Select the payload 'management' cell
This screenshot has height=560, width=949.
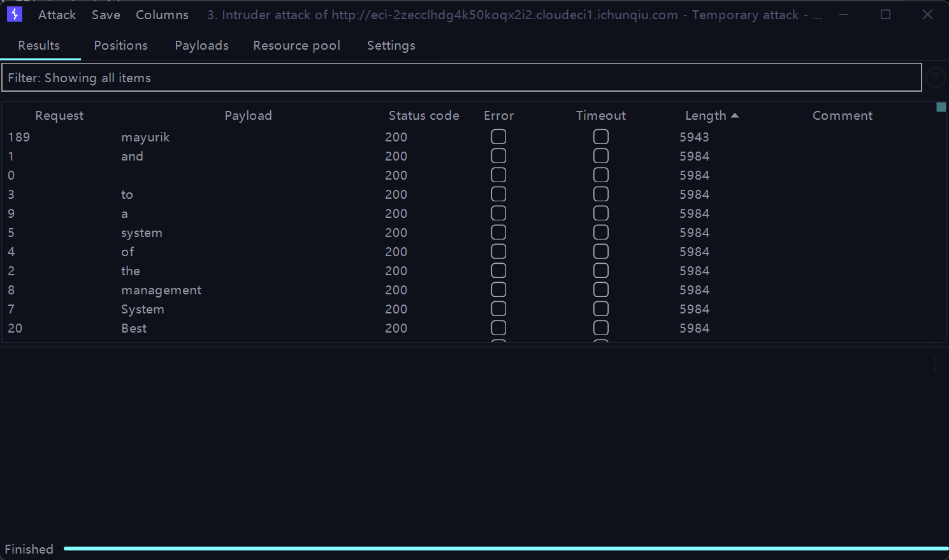161,290
